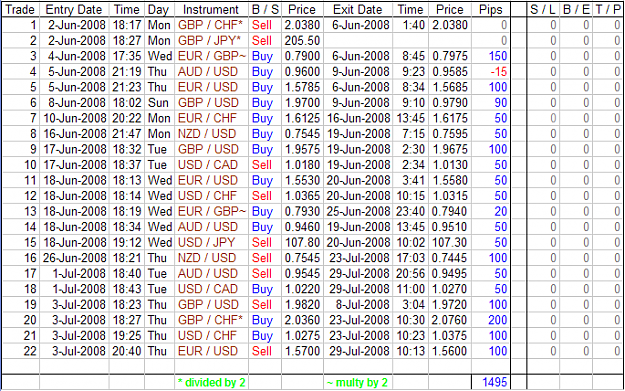
Task: Select entry date 26-Jun-2008
Action: [75, 258]
